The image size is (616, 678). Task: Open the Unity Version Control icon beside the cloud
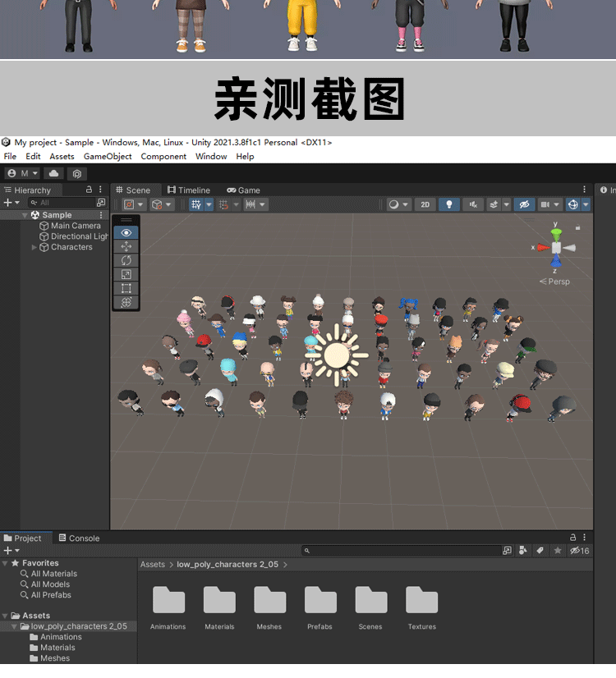76,173
